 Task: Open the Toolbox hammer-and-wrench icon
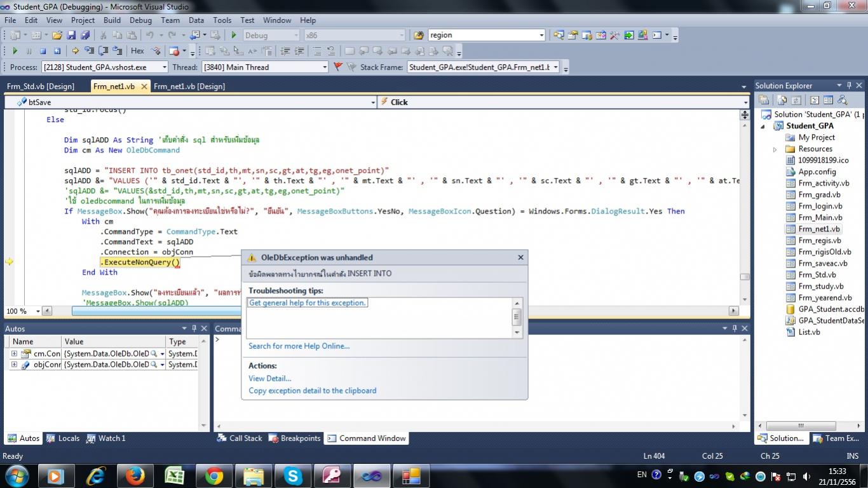[614, 36]
